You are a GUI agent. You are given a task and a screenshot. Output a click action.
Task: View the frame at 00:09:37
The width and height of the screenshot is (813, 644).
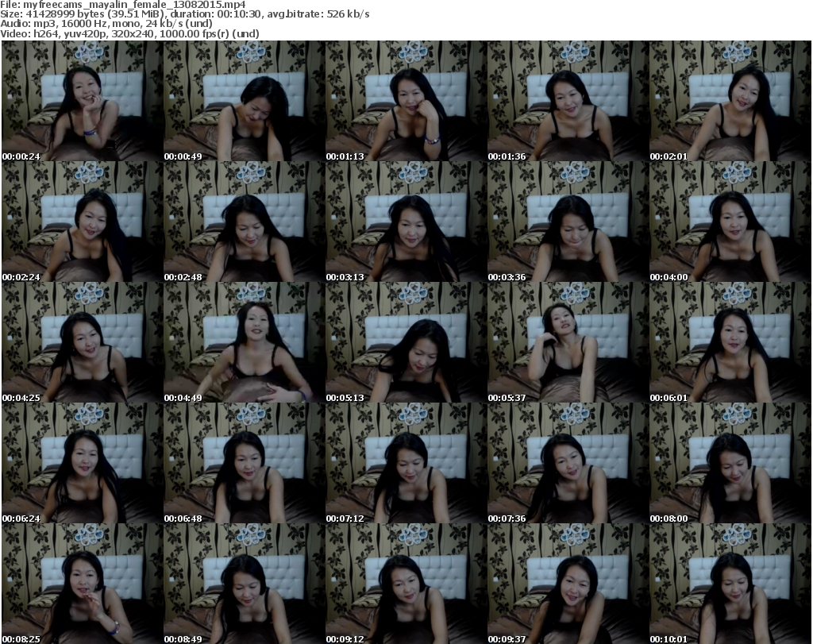(568, 584)
